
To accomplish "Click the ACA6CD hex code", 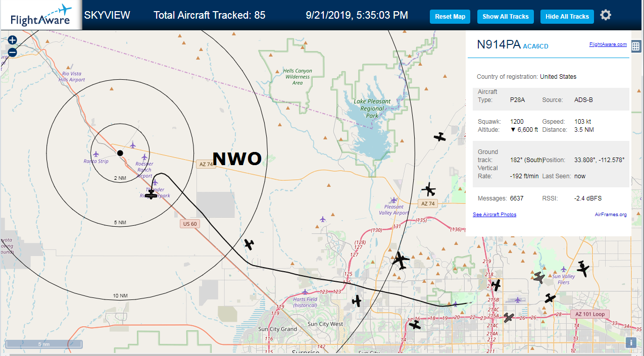I will tap(535, 46).
